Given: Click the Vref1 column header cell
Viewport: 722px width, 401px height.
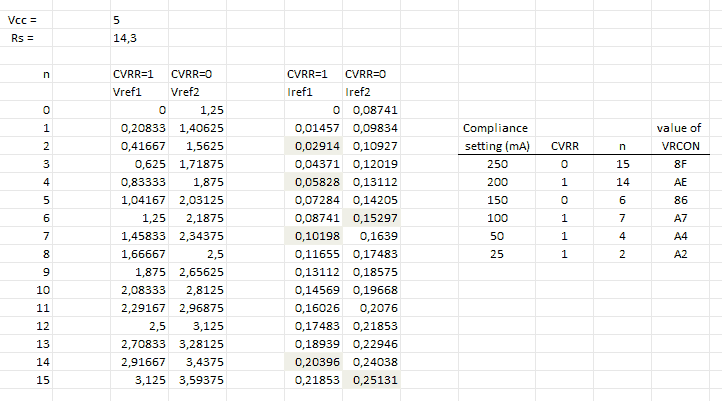Looking at the screenshot, I should click(x=128, y=91).
